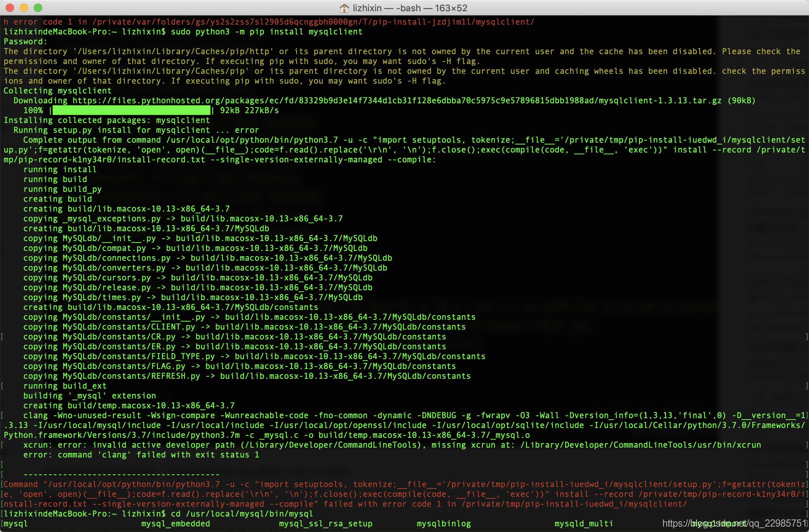Click 'copying MySQLdb/compat.py' line
The image size is (809, 532).
195,248
